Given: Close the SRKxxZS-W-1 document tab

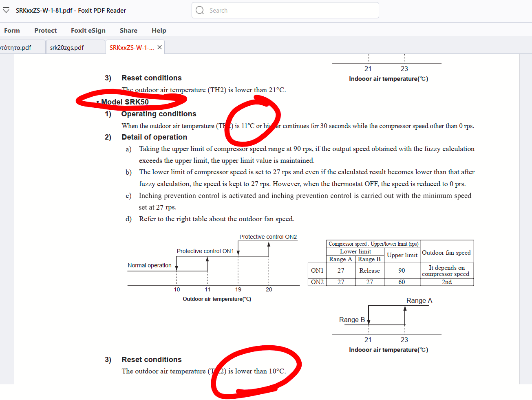Looking at the screenshot, I should tap(160, 47).
